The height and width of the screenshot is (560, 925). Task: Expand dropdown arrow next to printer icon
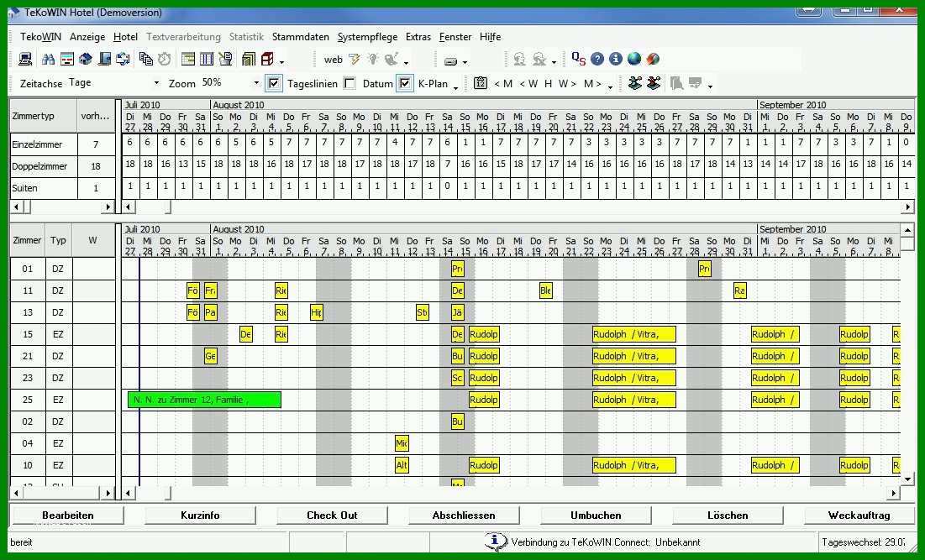tap(465, 61)
